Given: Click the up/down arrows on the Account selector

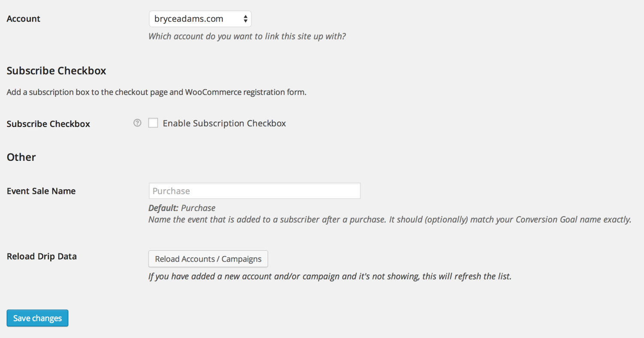Looking at the screenshot, I should [x=245, y=18].
